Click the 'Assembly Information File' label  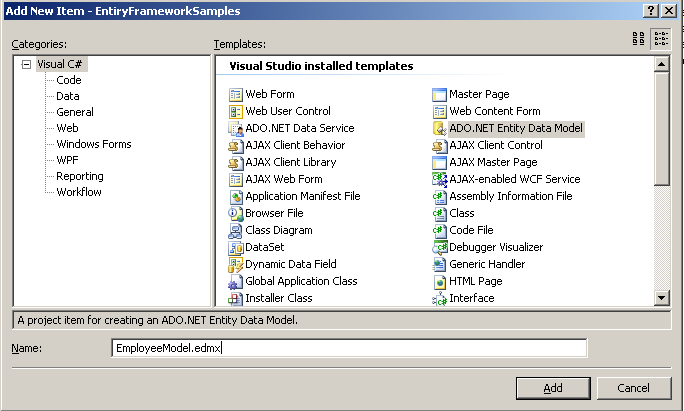tap(510, 196)
